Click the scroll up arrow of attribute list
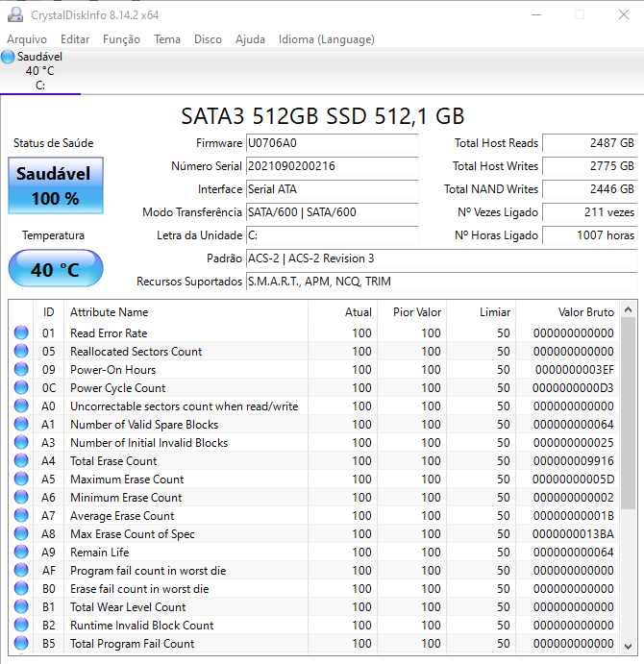The width and height of the screenshot is (644, 664). coord(629,310)
